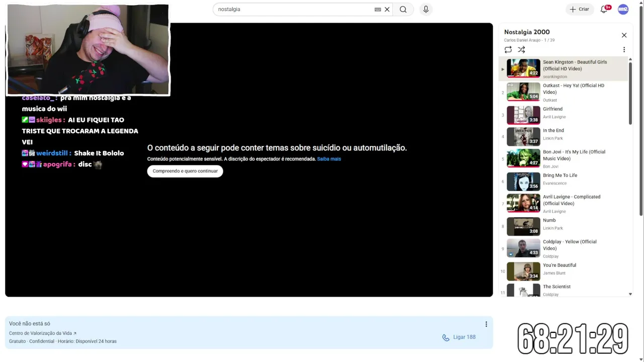644x362 pixels.
Task: Click the playlist scrollbar up arrow
Action: [x=630, y=60]
